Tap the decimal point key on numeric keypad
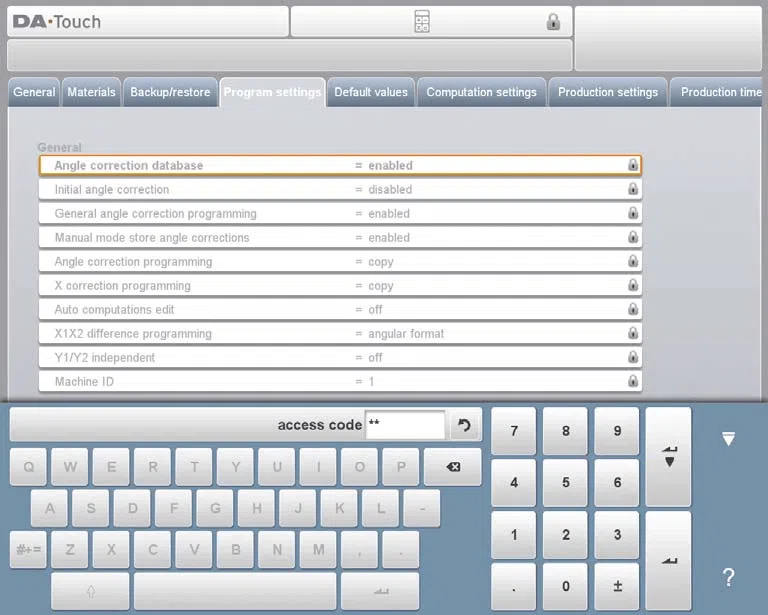This screenshot has width=768, height=615. tap(514, 586)
